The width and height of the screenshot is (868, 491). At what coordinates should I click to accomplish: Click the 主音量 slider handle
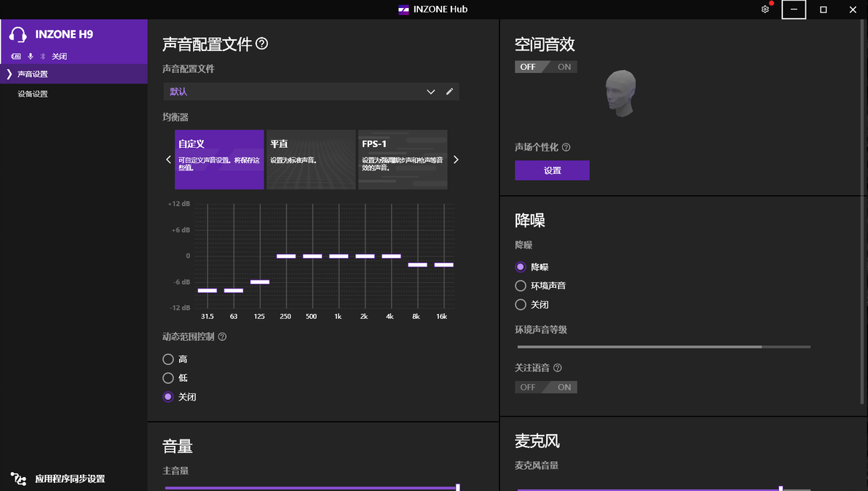click(458, 487)
